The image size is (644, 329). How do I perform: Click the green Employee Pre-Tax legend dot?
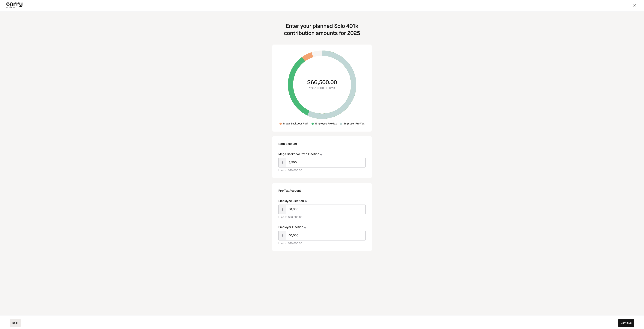click(312, 124)
